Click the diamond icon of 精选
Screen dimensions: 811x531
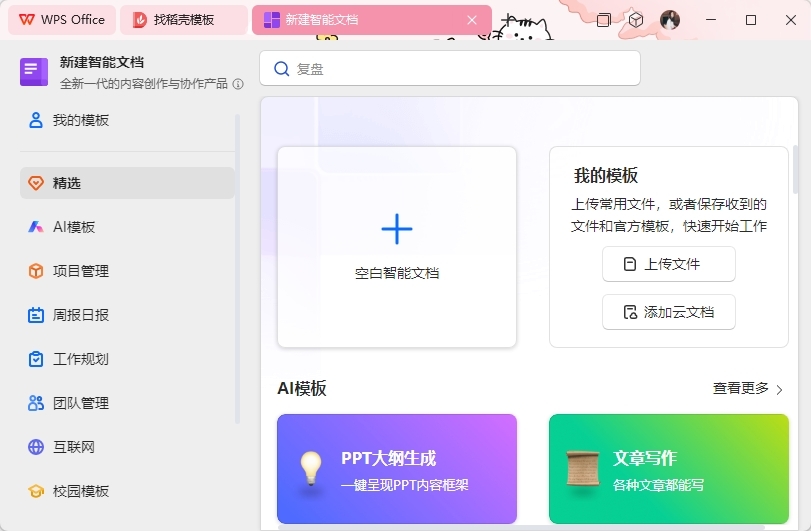click(36, 183)
